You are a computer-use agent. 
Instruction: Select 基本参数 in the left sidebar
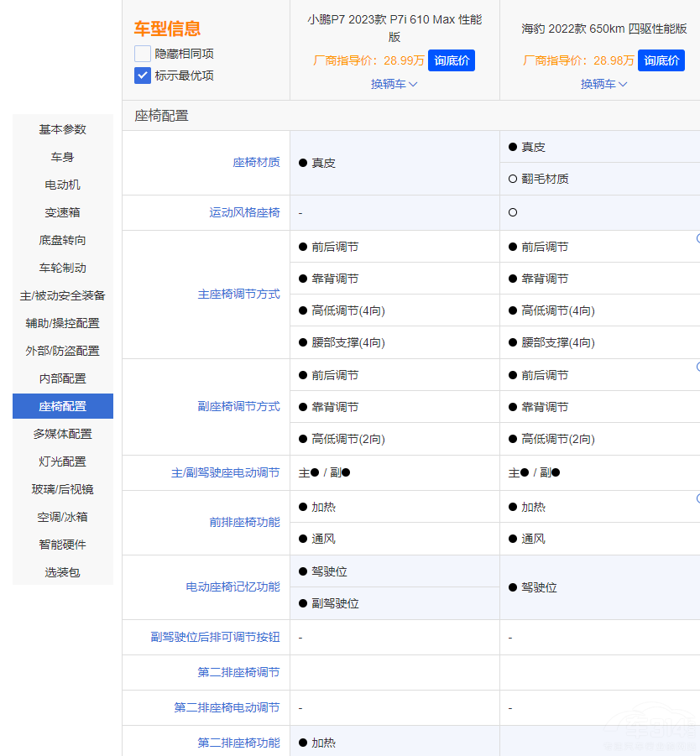[x=62, y=129]
